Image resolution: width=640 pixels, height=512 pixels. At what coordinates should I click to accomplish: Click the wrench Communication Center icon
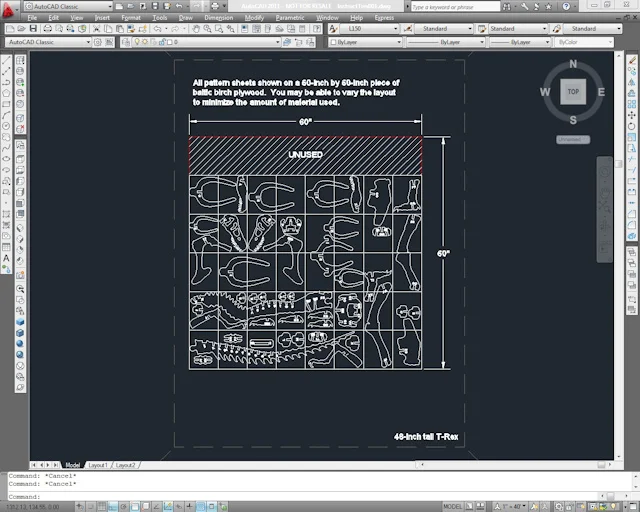(525, 7)
